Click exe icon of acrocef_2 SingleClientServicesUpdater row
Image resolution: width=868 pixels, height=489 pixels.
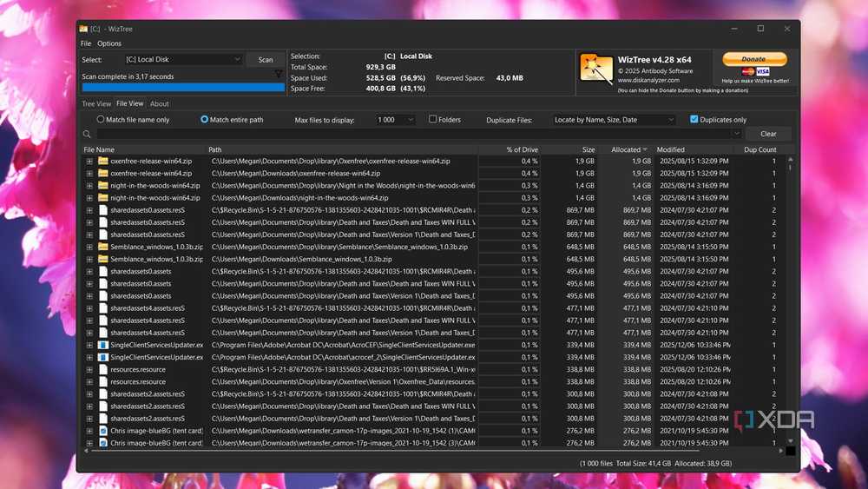coord(103,357)
